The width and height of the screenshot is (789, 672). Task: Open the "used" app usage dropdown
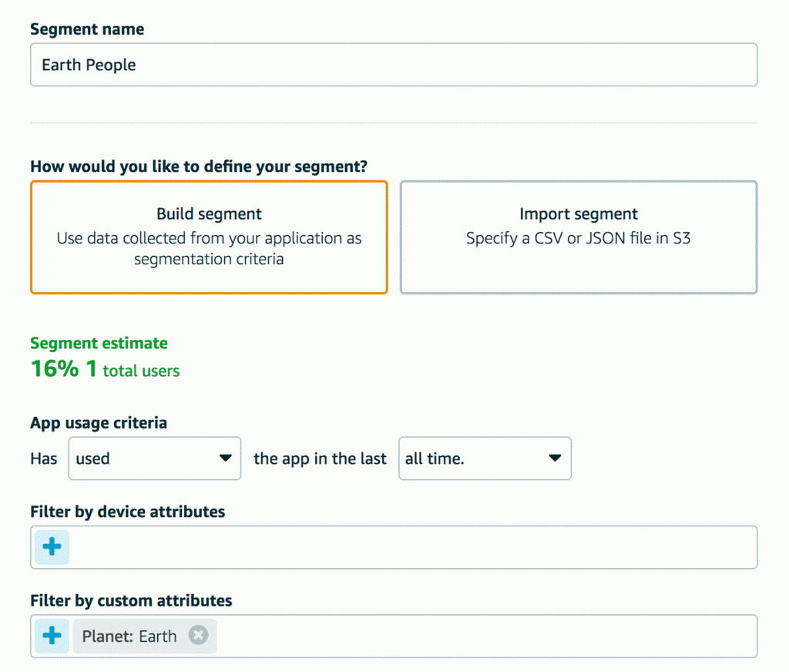click(154, 459)
